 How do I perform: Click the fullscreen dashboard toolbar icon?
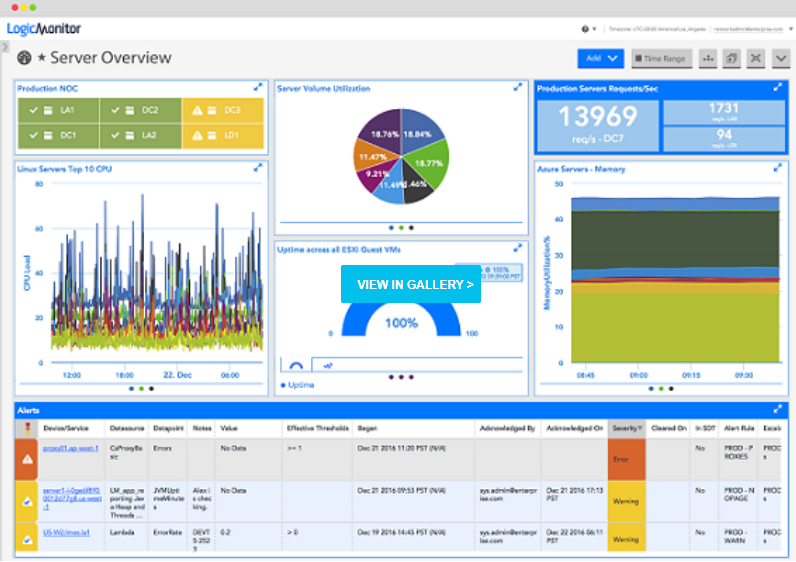pyautogui.click(x=755, y=59)
